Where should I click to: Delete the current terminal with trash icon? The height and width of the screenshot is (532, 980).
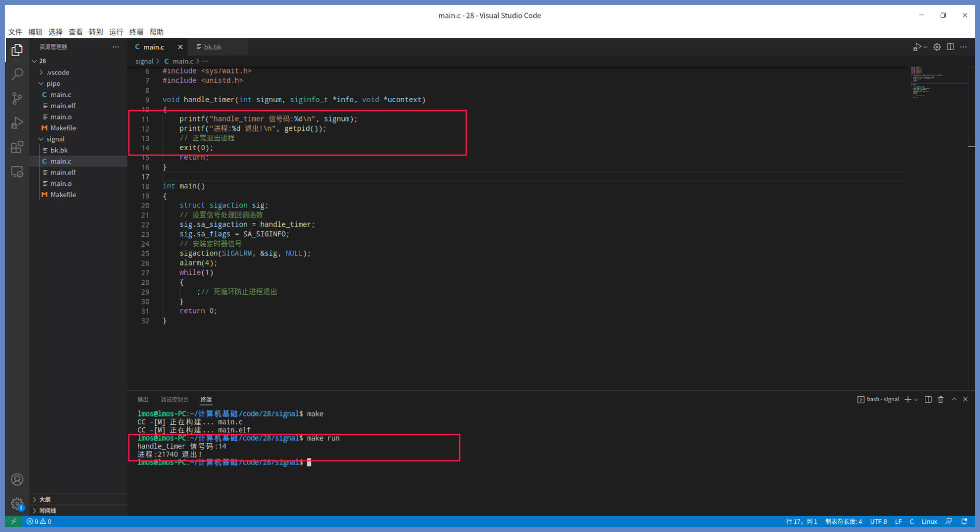[x=941, y=399]
